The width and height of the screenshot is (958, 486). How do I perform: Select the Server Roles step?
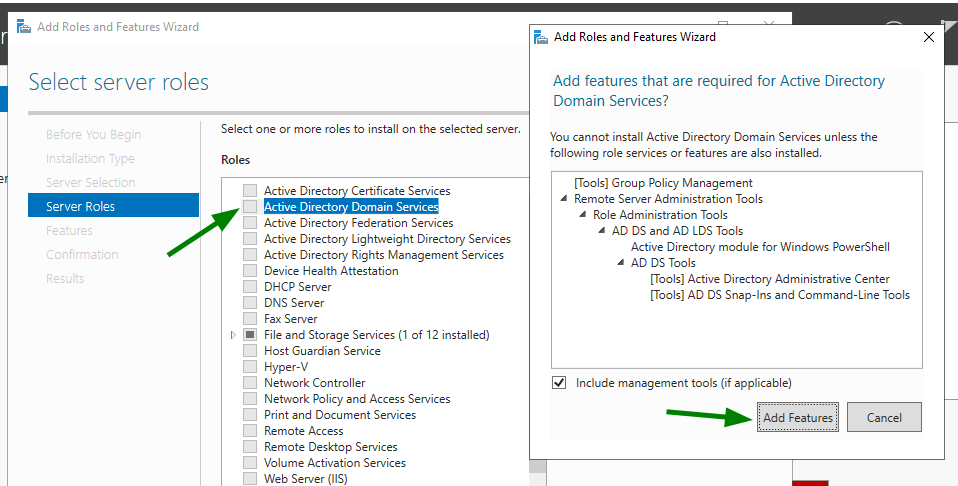[114, 206]
